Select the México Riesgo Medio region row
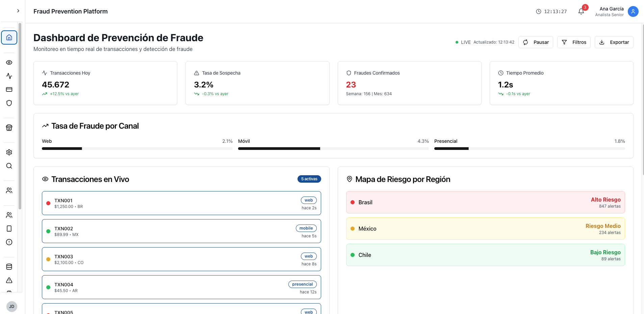This screenshot has height=314, width=644. [x=485, y=229]
